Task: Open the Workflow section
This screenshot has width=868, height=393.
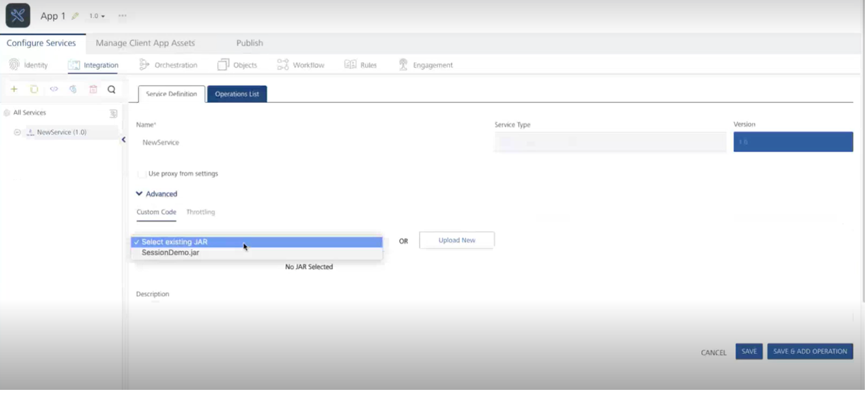Action: coord(301,65)
